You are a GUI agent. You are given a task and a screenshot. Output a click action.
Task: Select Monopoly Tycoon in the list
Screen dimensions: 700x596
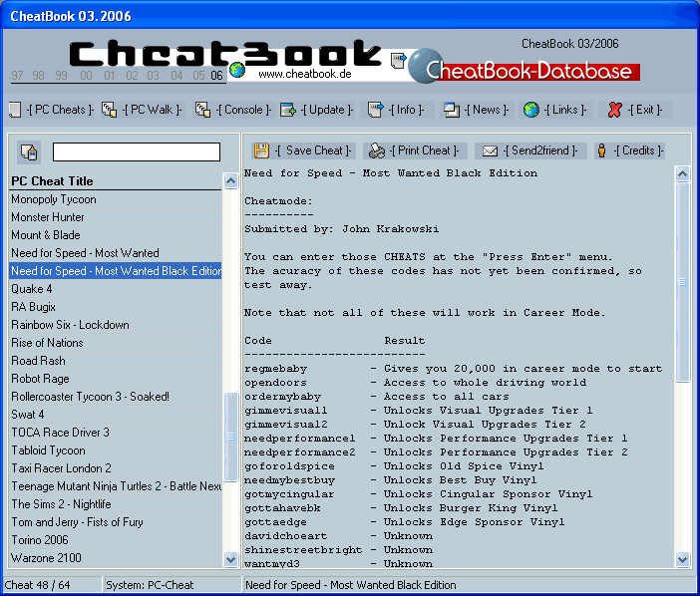[x=116, y=199]
